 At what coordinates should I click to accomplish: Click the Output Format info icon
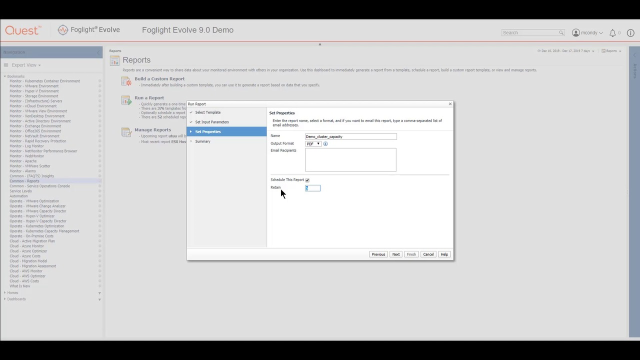click(325, 144)
